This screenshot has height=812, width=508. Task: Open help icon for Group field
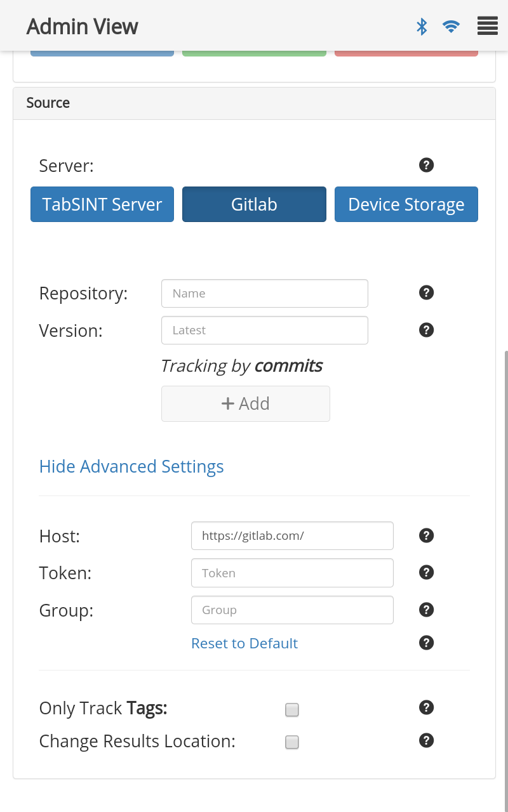tap(427, 610)
